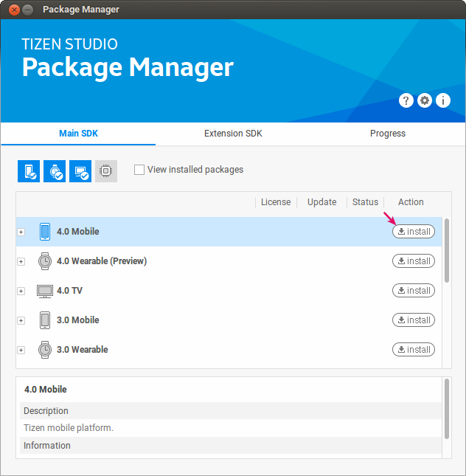Expand the 3.0 Mobile tree row
This screenshot has height=476, width=466.
coord(21,320)
